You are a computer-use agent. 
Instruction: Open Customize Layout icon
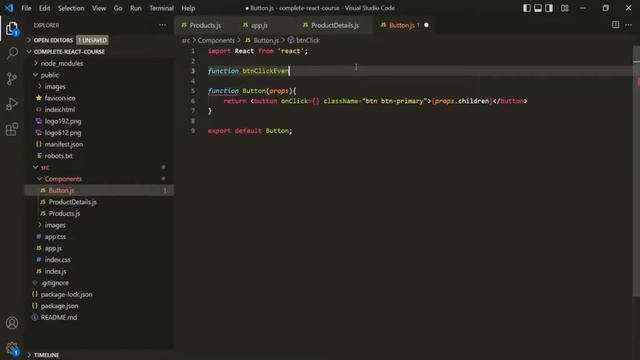[564, 8]
